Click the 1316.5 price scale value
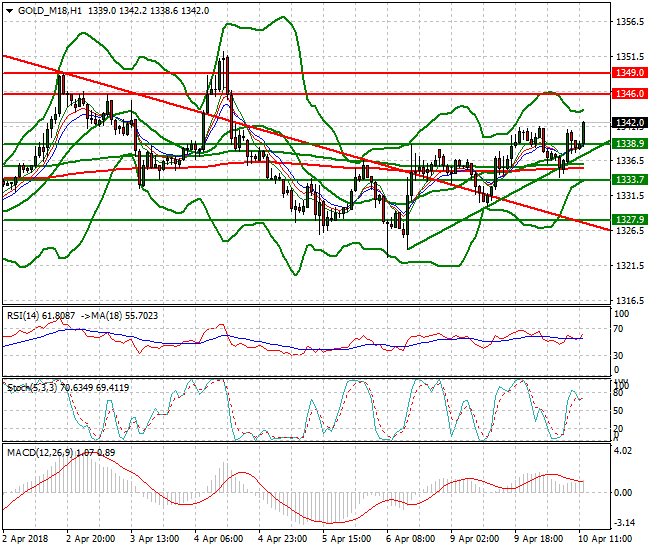The height and width of the screenshot is (550, 650). [630, 300]
